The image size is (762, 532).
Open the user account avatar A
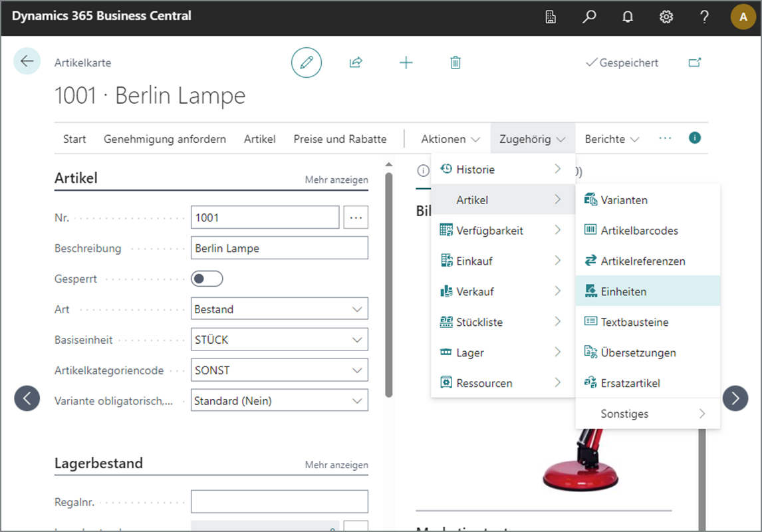pyautogui.click(x=743, y=17)
